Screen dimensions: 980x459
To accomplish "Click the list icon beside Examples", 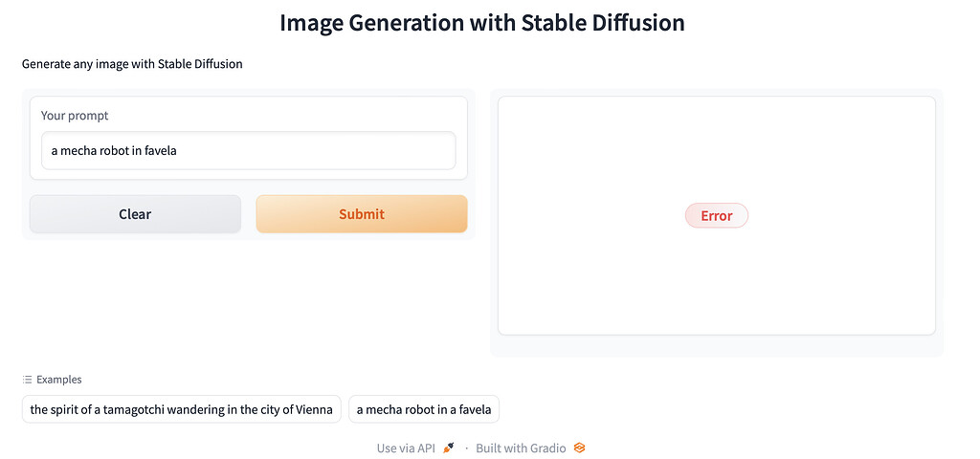I will [x=28, y=380].
